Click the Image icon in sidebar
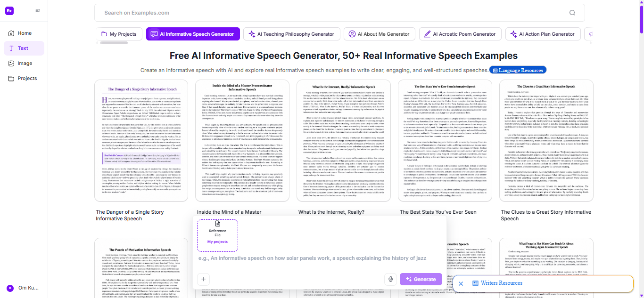 pyautogui.click(x=11, y=63)
